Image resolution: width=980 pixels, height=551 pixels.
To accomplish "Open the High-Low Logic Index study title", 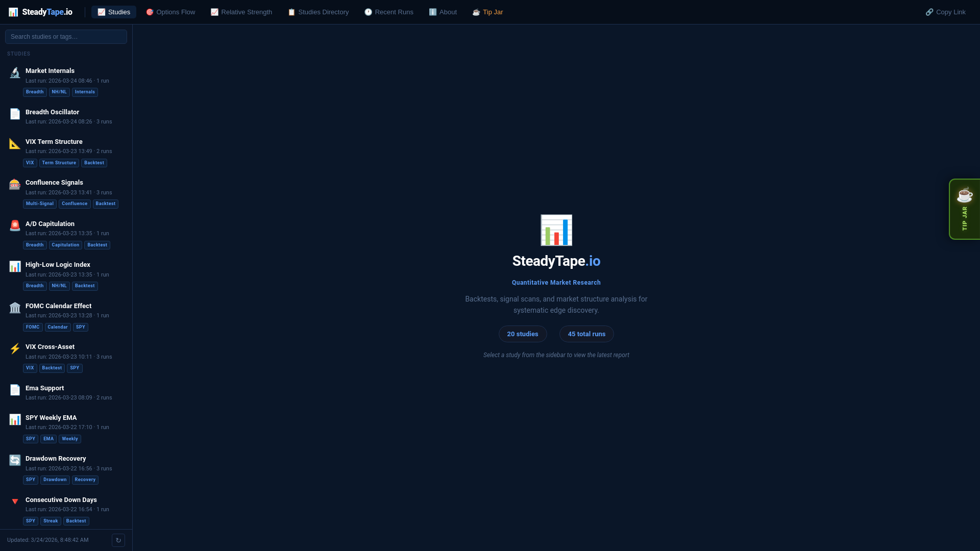I will pos(58,265).
